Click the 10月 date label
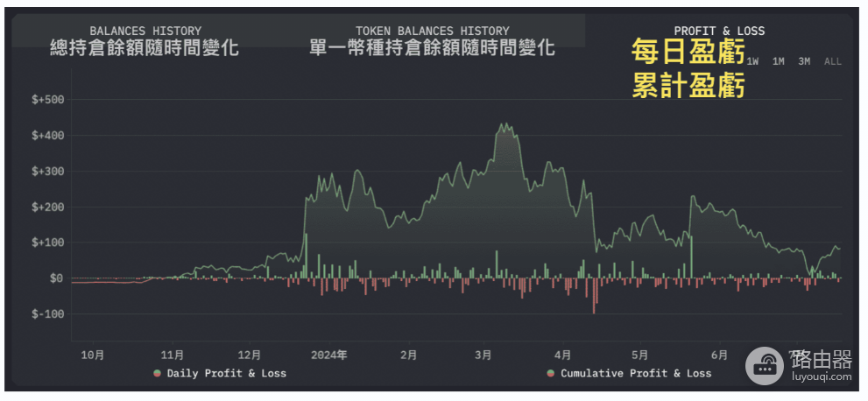This screenshot has width=868, height=401. [x=93, y=355]
